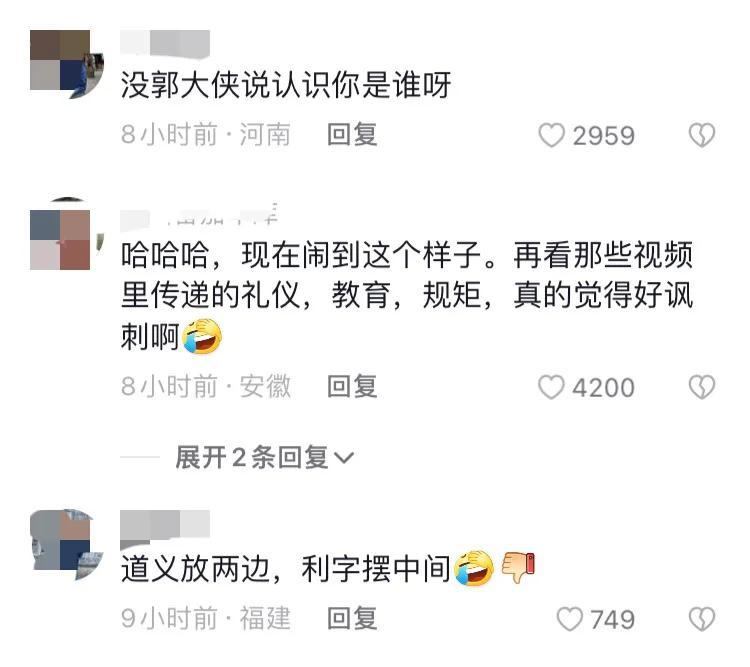Dislike the 福建 comment via broken heart
Screen dimensions: 750x667
702,619
